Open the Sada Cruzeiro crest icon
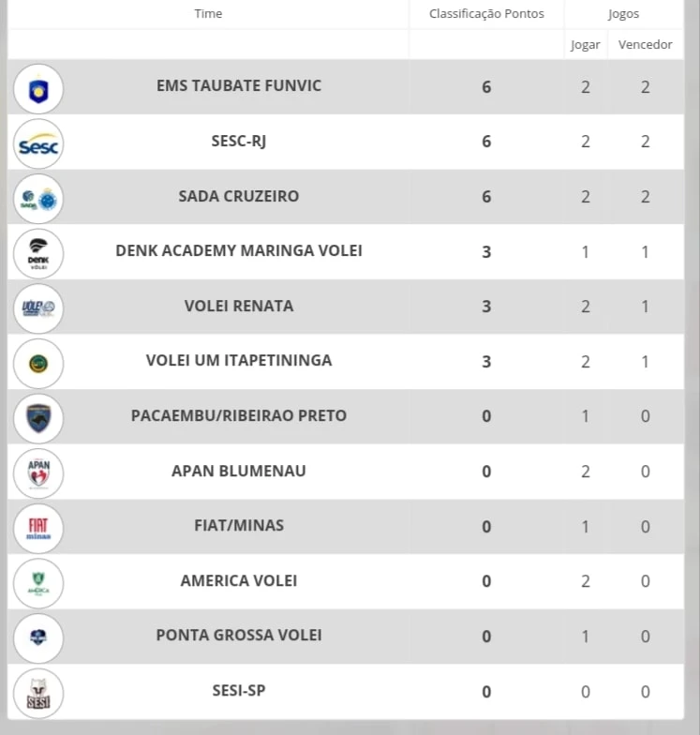The image size is (700, 735). [38, 199]
